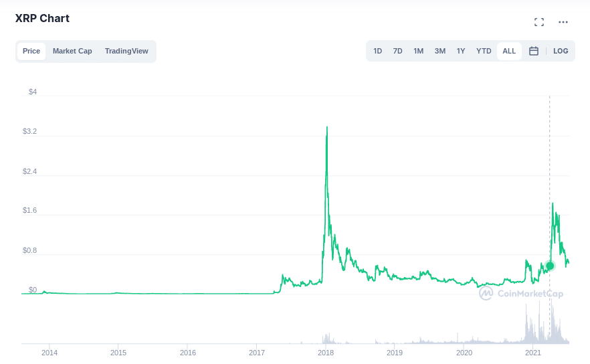
Task: Click the $2.4 price axis label
Action: pyautogui.click(x=29, y=172)
